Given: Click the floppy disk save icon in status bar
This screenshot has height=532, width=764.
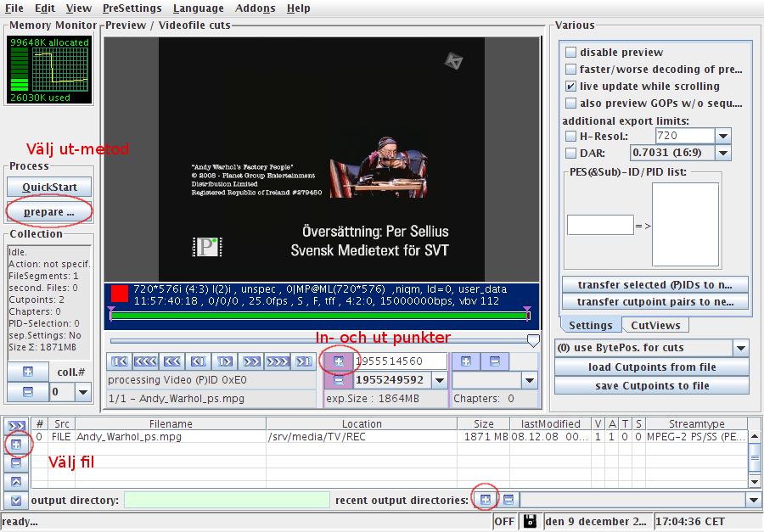Looking at the screenshot, I should click(530, 521).
